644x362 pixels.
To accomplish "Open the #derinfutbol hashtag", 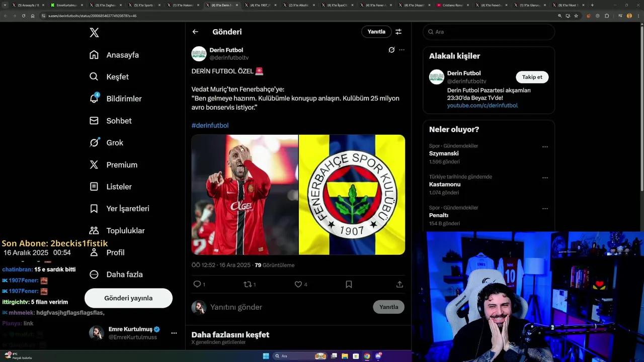I will 210,125.
